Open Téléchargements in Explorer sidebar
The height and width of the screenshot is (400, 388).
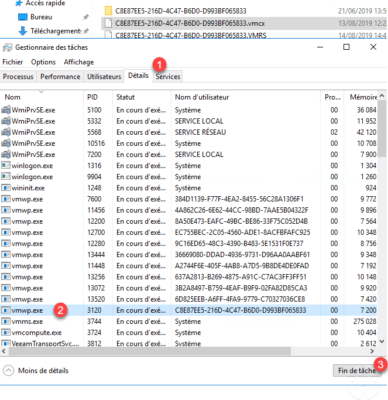tap(50, 31)
